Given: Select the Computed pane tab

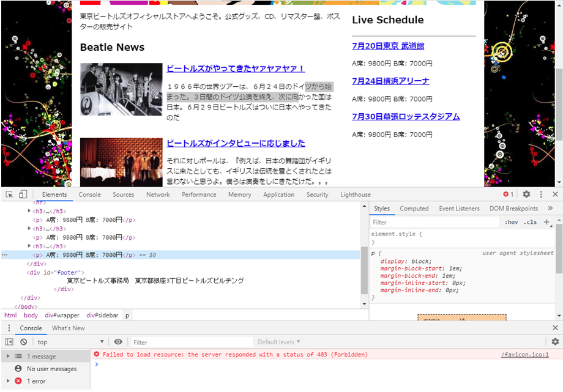Looking at the screenshot, I should [414, 209].
